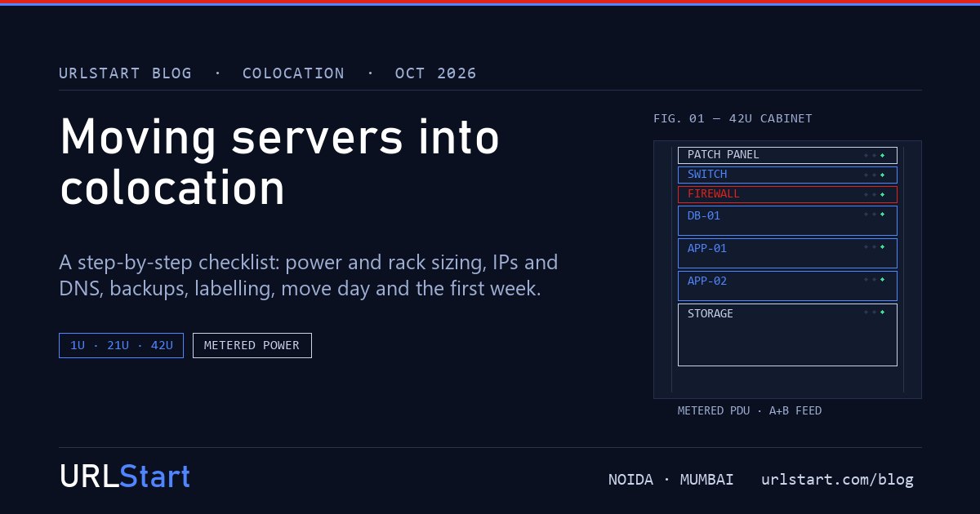Click the green status LED on PATCH PANEL
The image size is (980, 514).
pos(882,155)
